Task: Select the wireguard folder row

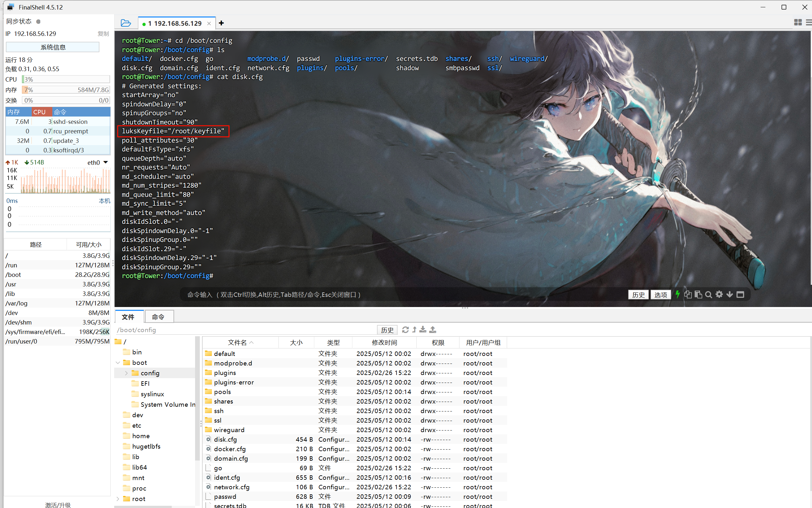Action: click(x=355, y=430)
